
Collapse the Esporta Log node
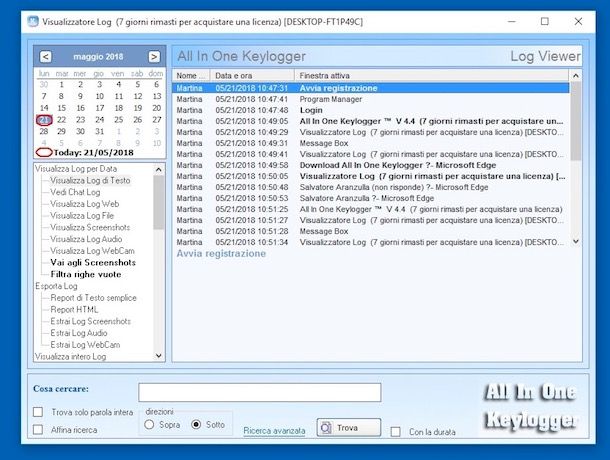pyautogui.click(x=56, y=286)
